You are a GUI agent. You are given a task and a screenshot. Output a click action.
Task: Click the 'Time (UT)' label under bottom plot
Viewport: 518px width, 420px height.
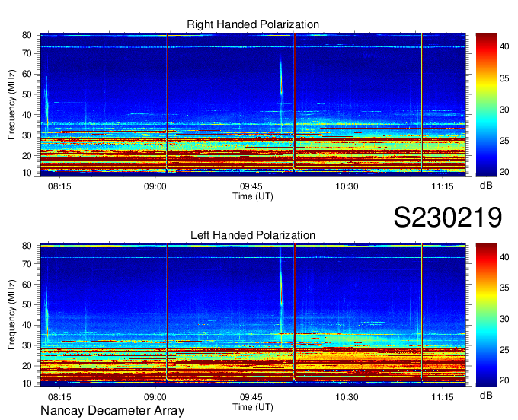coord(253,407)
